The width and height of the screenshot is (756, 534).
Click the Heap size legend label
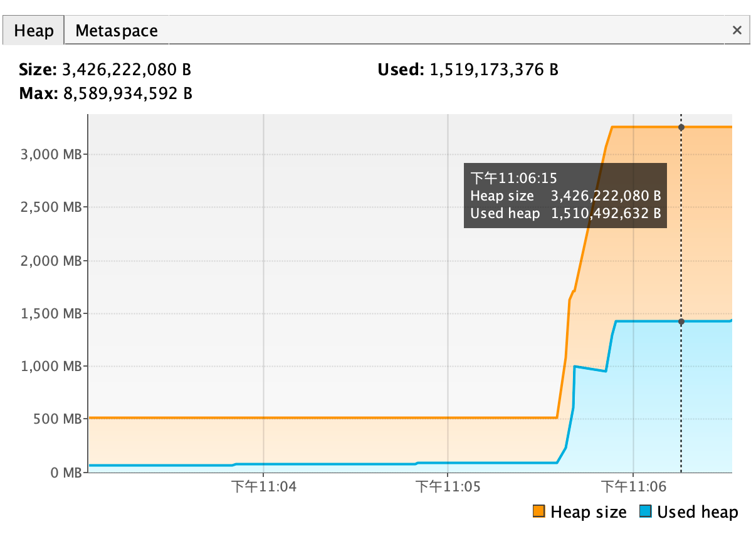pos(588,512)
